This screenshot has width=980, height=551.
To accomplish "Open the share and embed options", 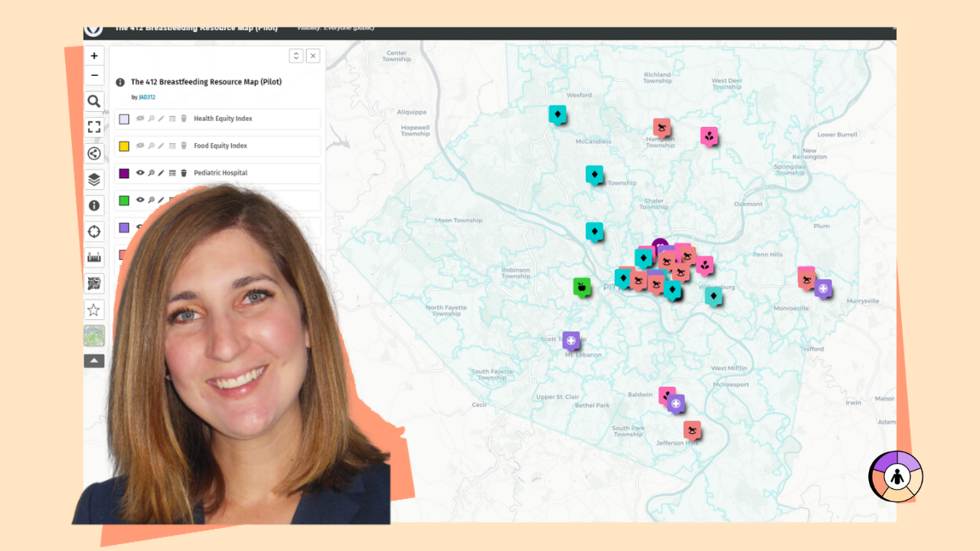I will point(94,153).
